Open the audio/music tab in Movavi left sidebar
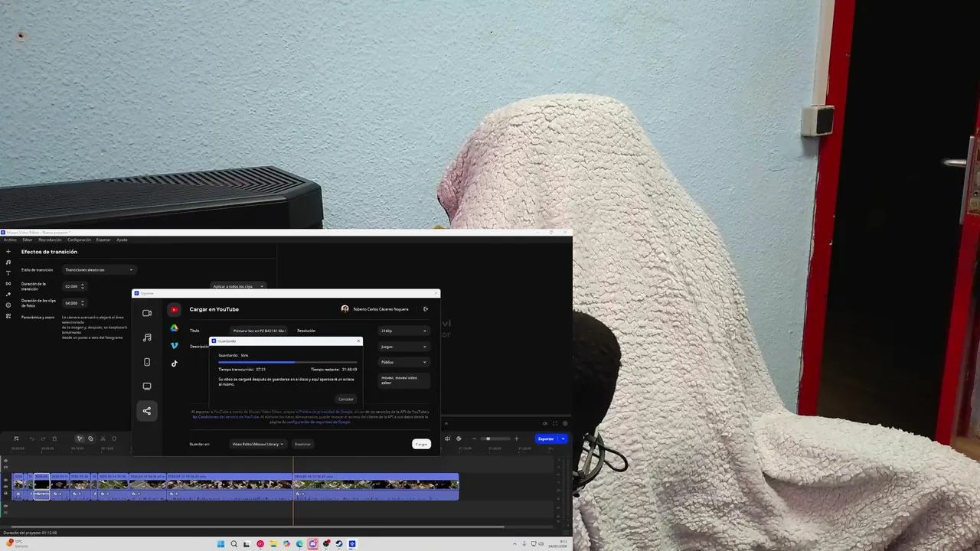The height and width of the screenshot is (551, 980). coord(8,262)
